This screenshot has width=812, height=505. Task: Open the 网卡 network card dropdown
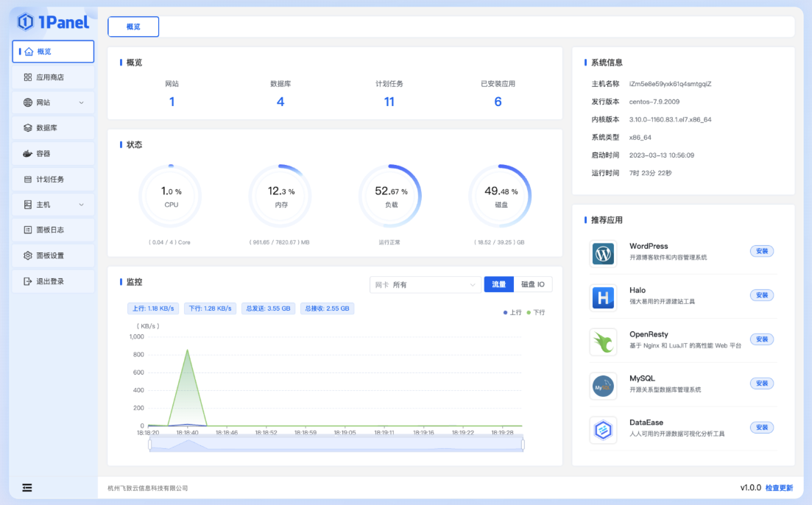pyautogui.click(x=426, y=285)
